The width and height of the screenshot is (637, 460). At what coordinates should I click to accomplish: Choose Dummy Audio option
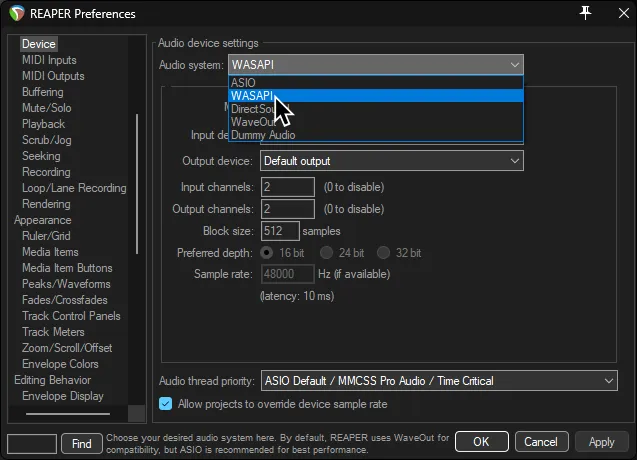point(376,135)
